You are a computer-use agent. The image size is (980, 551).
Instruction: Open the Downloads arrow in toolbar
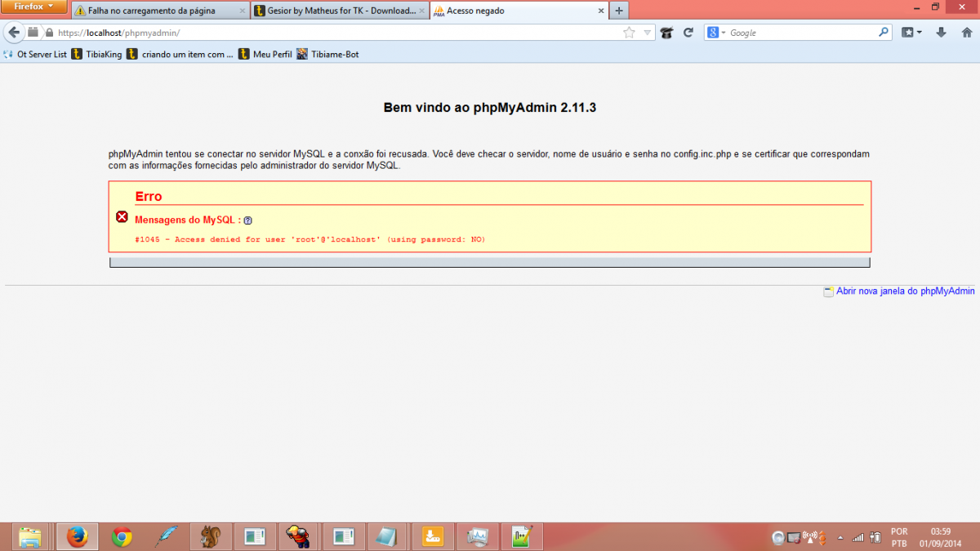(942, 33)
